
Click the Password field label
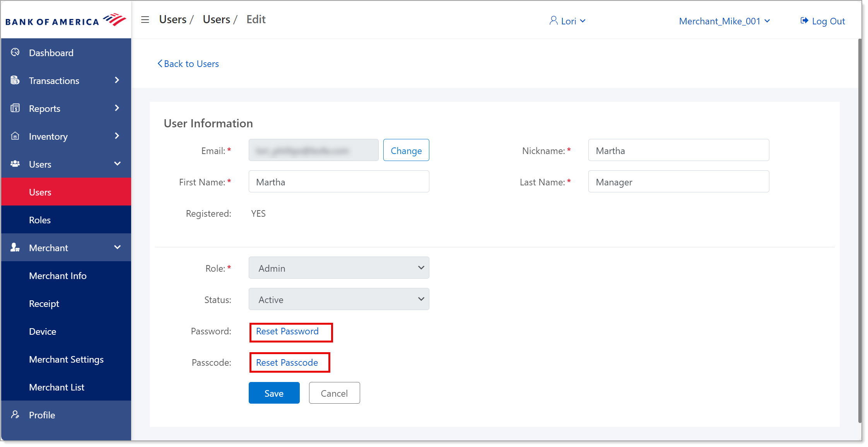click(x=211, y=331)
